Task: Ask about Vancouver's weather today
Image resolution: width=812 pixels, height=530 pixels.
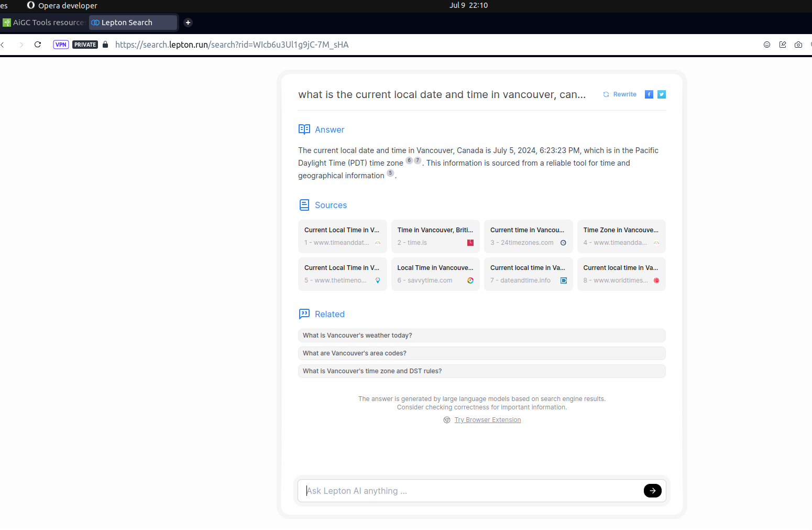Action: 482,336
